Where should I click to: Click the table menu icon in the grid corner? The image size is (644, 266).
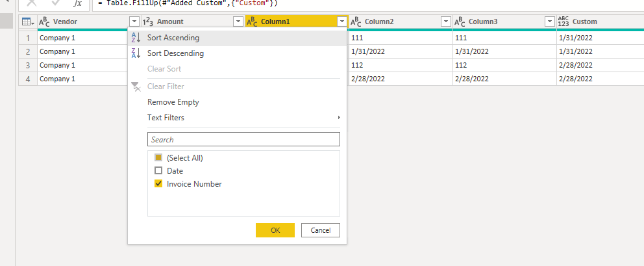point(27,22)
